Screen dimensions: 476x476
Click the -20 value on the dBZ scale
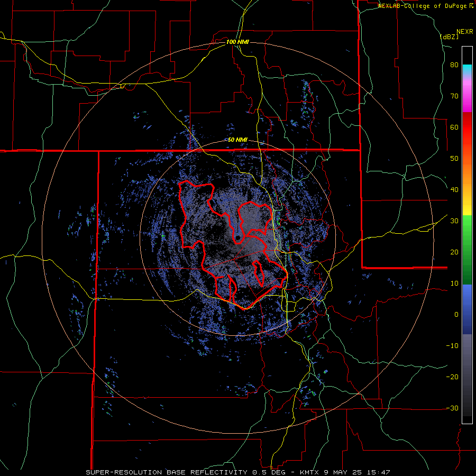click(452, 377)
